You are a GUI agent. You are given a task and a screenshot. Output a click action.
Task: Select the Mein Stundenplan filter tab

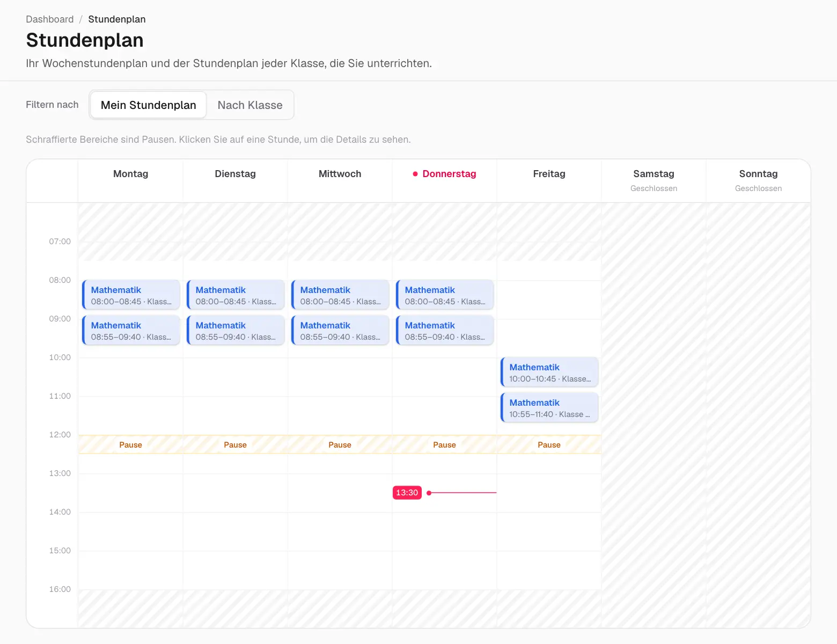click(149, 105)
